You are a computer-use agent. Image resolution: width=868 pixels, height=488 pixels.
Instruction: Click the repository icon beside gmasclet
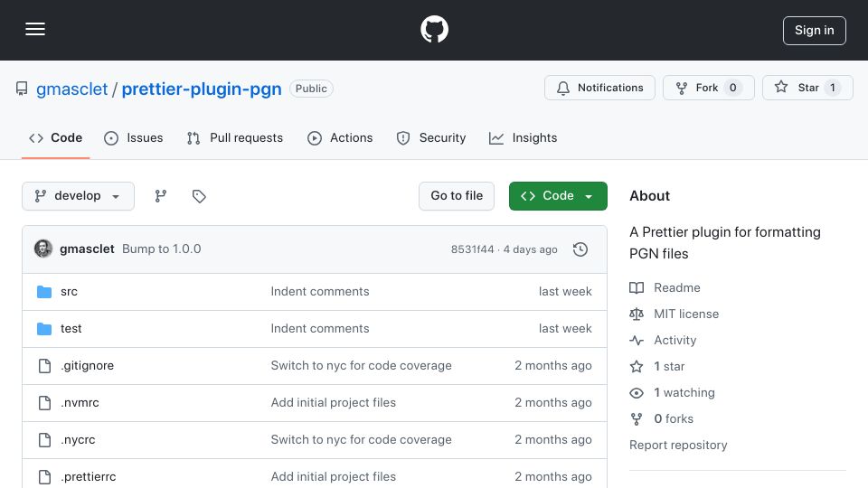[x=22, y=89]
